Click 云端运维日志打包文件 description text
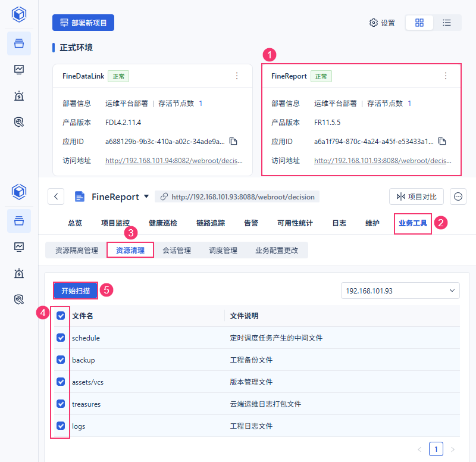Viewport: 476px width, 462px height. (265, 404)
